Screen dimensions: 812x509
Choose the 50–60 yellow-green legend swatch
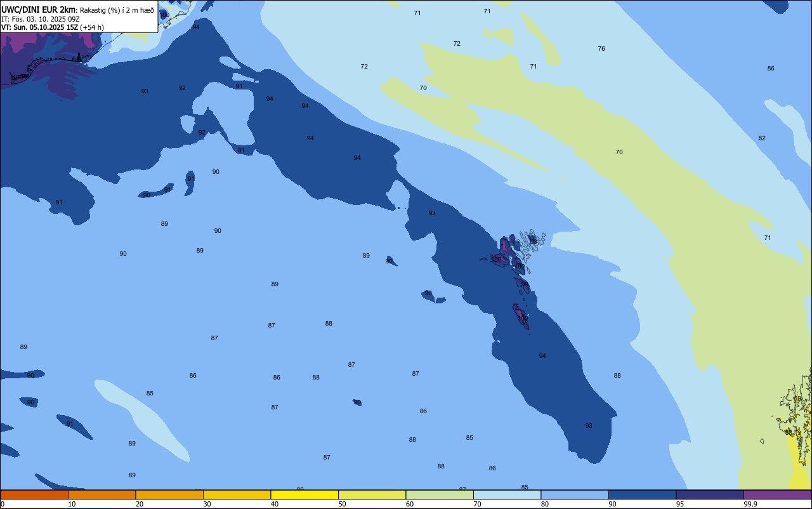(372, 494)
